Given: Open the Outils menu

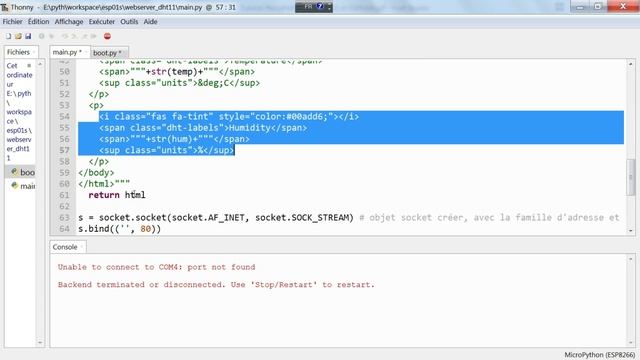Looking at the screenshot, I should click(x=129, y=22).
